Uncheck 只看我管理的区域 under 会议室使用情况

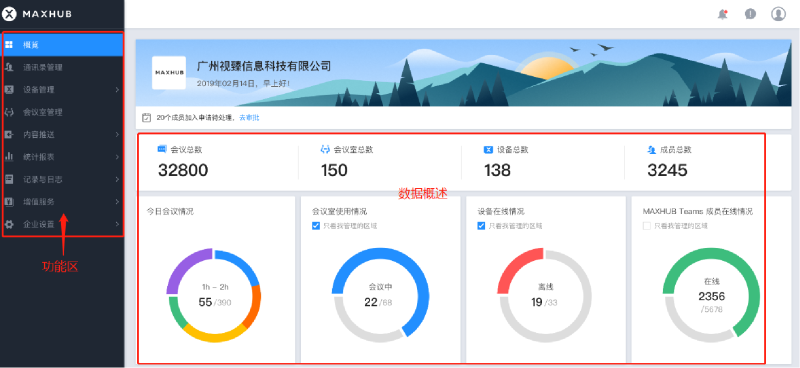coord(316,226)
